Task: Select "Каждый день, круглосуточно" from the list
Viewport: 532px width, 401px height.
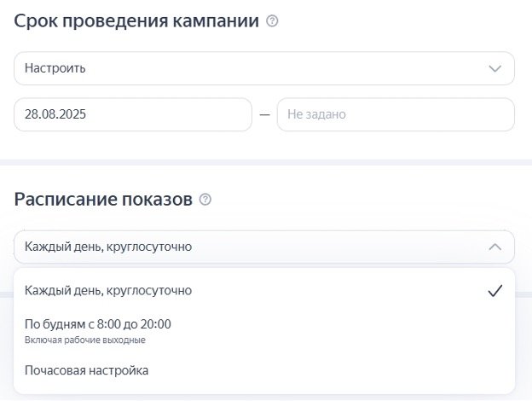Action: click(x=108, y=291)
